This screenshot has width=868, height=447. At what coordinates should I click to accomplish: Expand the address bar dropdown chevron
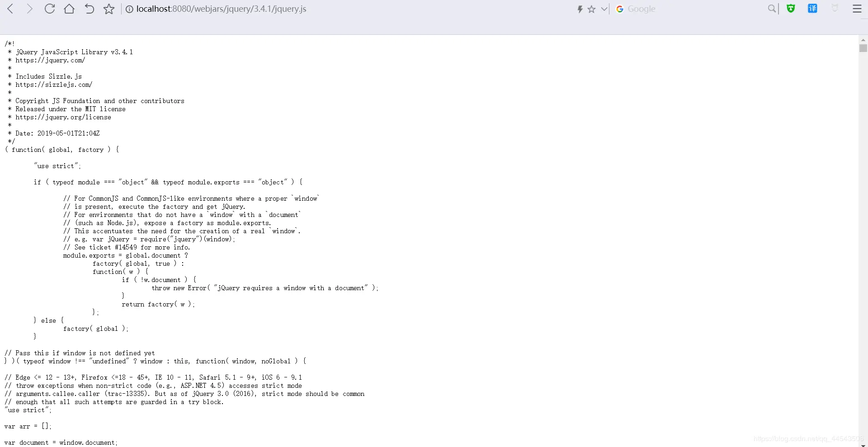click(604, 9)
